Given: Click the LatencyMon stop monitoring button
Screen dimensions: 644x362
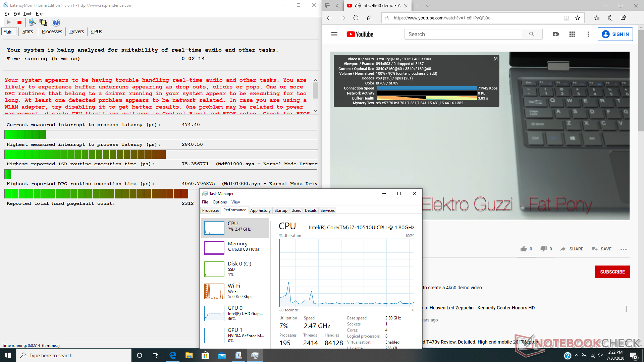Looking at the screenshot, I should point(19,22).
